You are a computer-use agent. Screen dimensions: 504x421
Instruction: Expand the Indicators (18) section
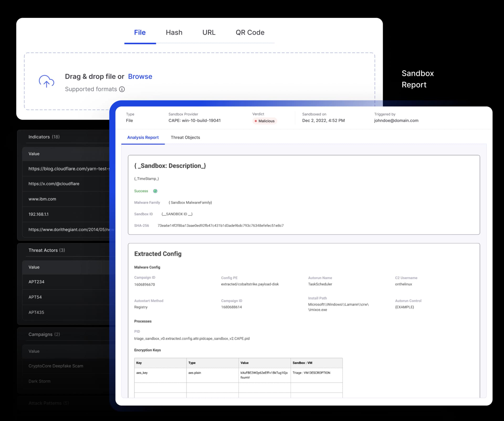(44, 137)
